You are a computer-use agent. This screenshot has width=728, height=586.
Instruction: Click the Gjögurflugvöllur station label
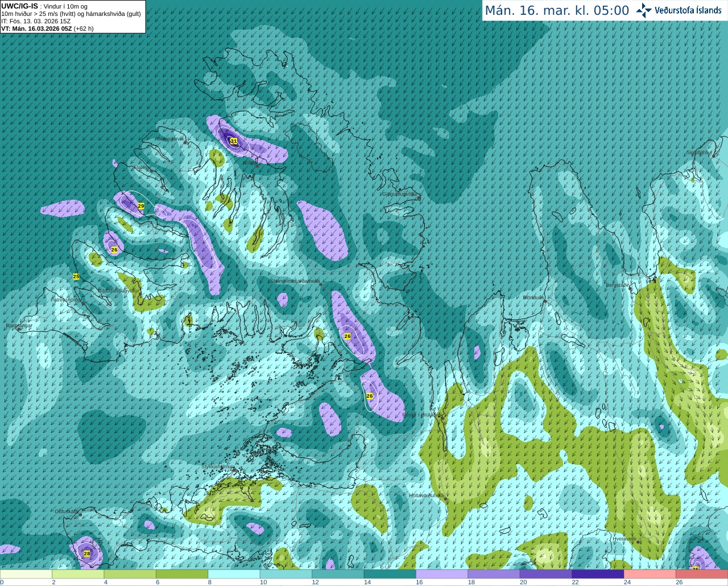(x=400, y=194)
